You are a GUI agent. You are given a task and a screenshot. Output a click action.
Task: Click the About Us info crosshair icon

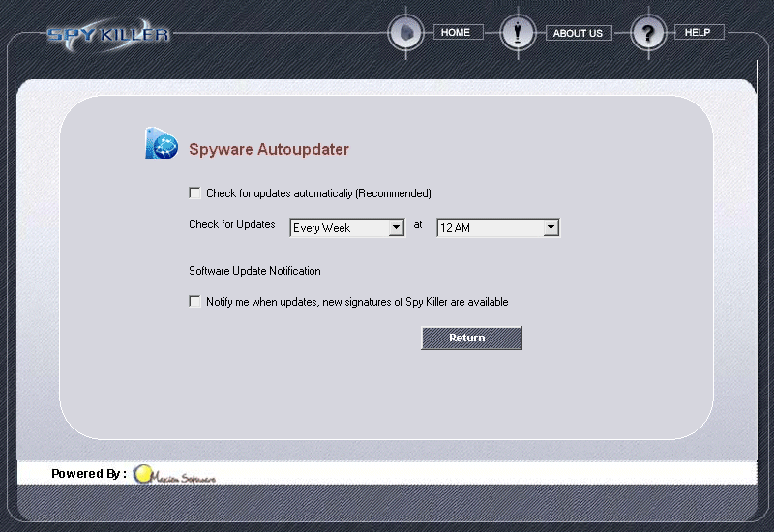pos(518,33)
